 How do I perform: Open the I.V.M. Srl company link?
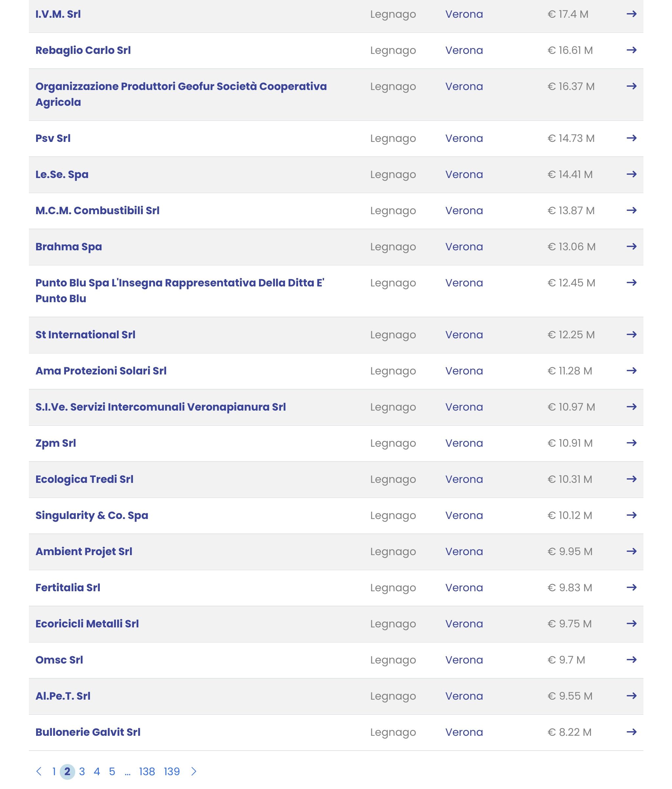[x=58, y=14]
